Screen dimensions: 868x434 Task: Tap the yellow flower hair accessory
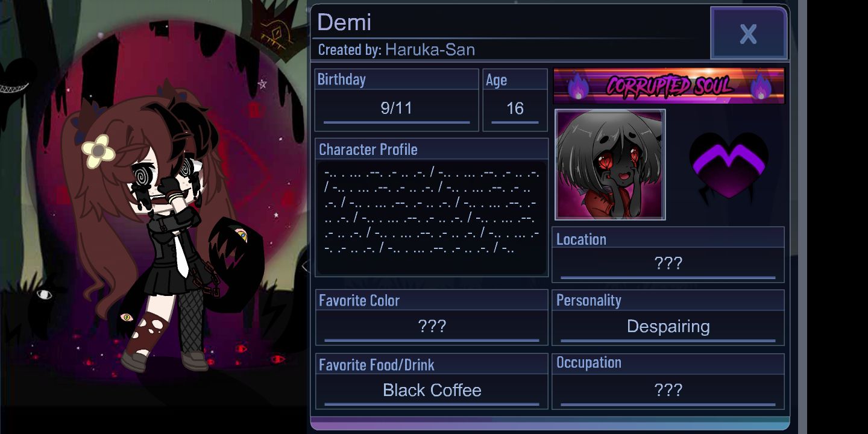coord(98,151)
